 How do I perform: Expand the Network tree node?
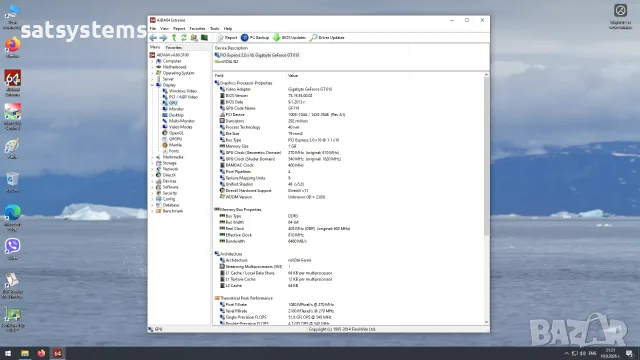coord(153,169)
